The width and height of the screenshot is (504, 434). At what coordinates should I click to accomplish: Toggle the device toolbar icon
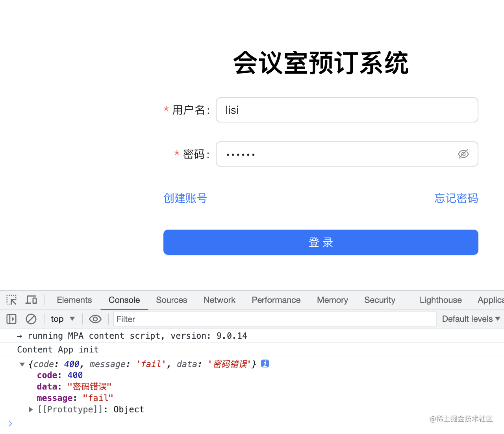31,300
